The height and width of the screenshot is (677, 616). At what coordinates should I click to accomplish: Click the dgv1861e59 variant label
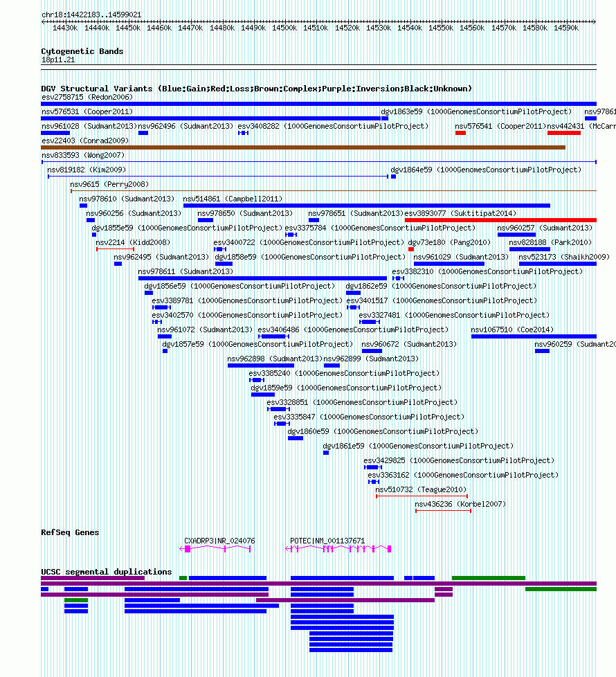click(418, 446)
